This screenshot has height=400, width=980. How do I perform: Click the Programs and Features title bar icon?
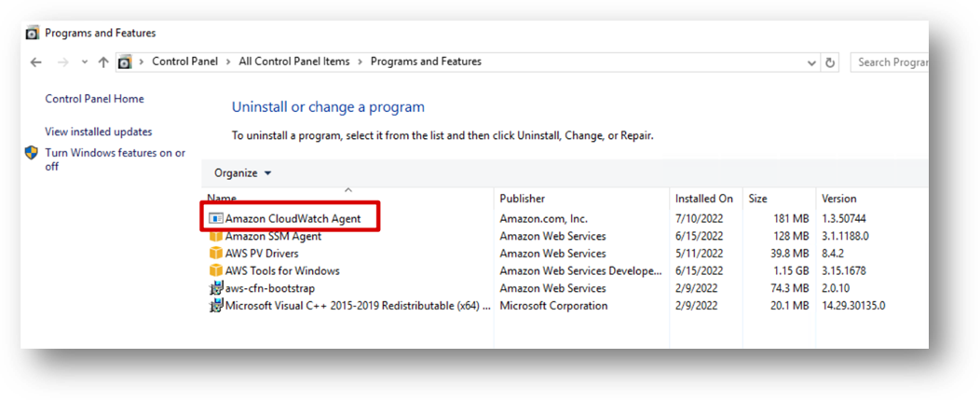pos(32,34)
